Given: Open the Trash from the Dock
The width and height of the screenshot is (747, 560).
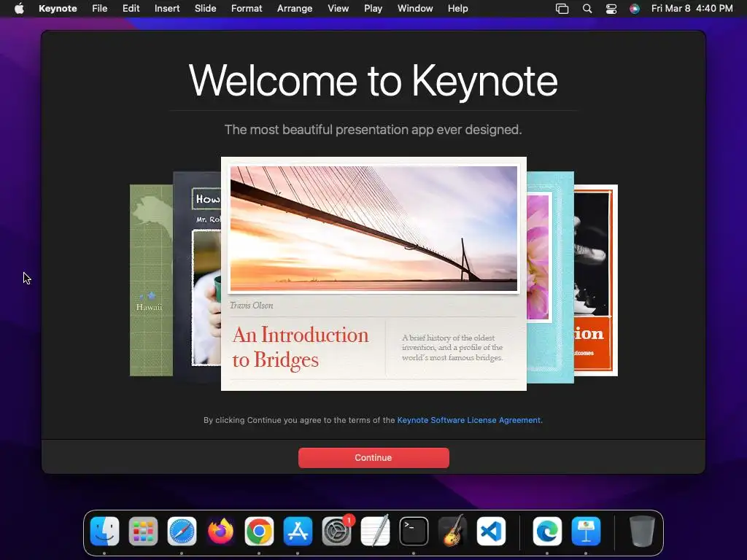Looking at the screenshot, I should click(642, 531).
